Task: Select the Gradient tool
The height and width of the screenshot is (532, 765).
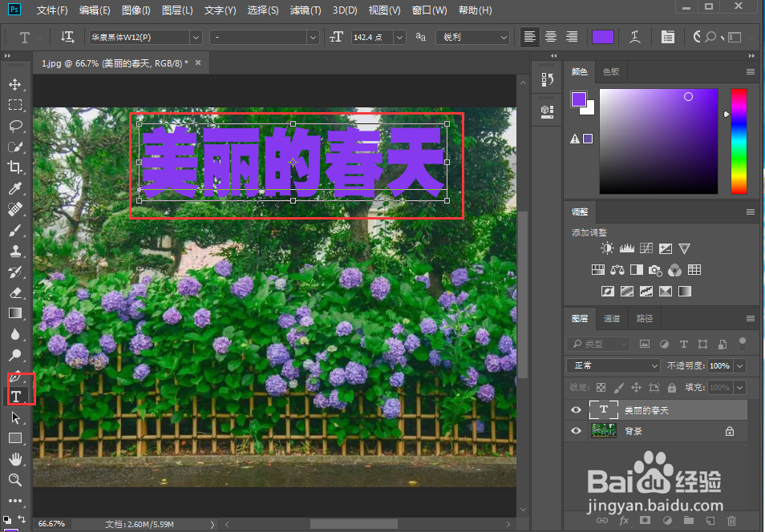Action: point(15,313)
